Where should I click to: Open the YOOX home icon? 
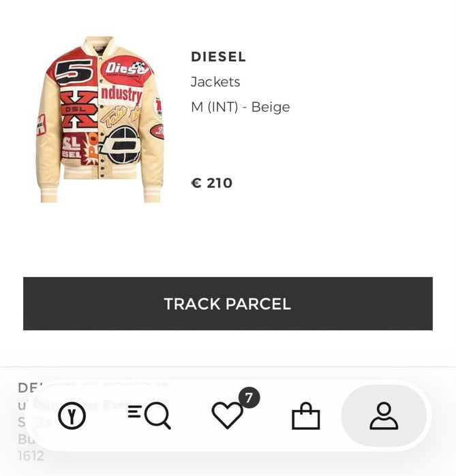point(72,415)
